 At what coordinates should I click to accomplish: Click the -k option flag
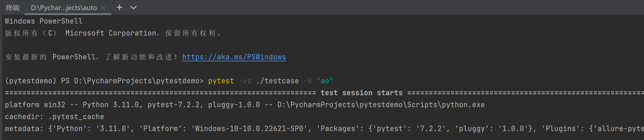(x=308, y=81)
